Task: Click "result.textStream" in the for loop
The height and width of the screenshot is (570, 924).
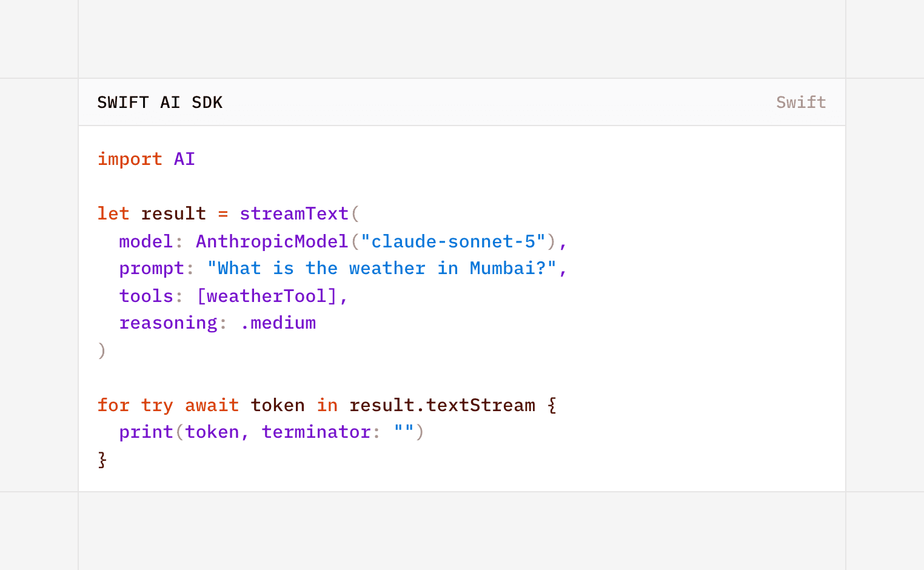Action: [x=442, y=405]
